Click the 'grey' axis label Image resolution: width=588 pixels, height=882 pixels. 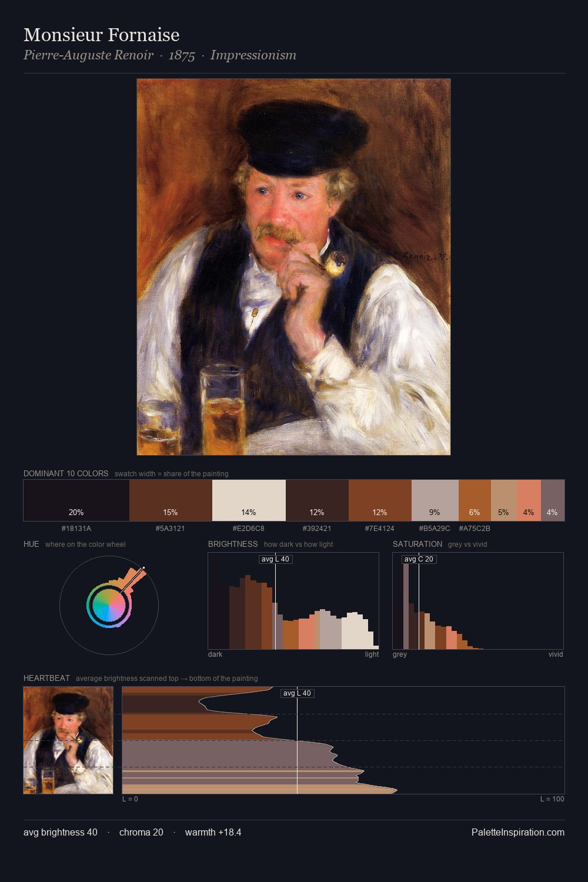[x=400, y=654]
